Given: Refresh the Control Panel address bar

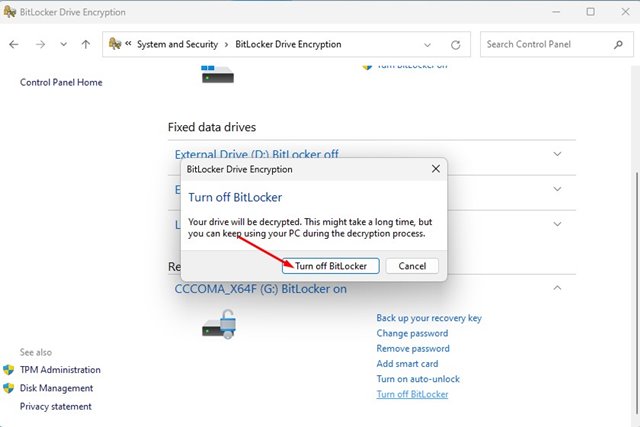Looking at the screenshot, I should tap(456, 45).
